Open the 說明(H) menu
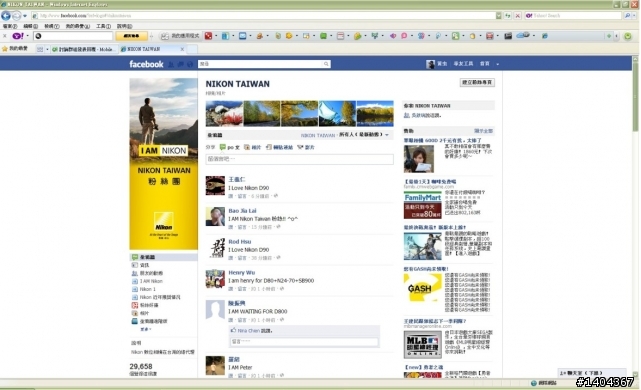Viewport: 641px width, 390px height. click(124, 26)
